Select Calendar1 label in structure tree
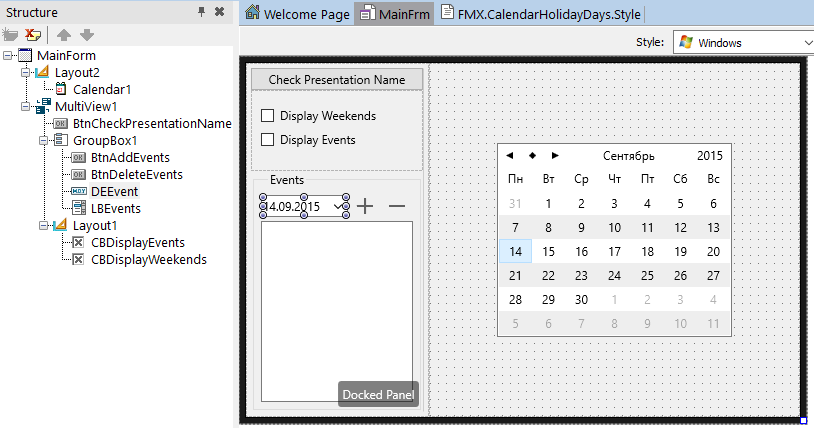This screenshot has height=428, width=814. (x=102, y=89)
